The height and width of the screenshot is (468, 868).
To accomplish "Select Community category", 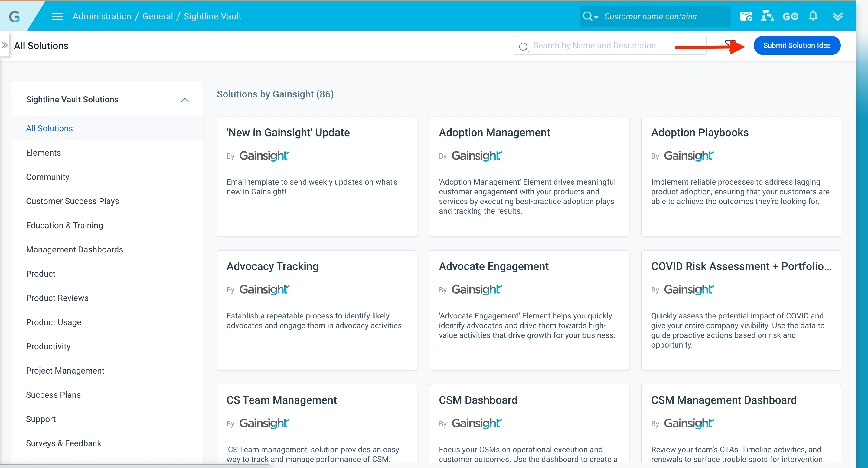I will pyautogui.click(x=107, y=177).
